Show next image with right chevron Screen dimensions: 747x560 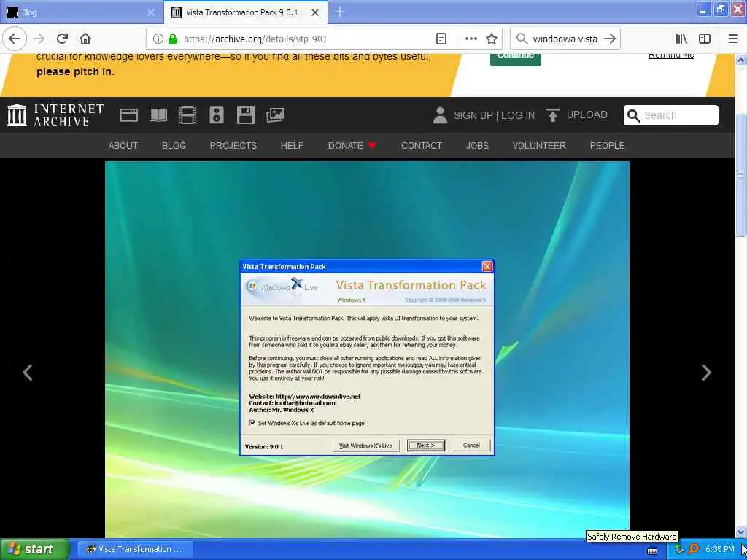pyautogui.click(x=706, y=373)
